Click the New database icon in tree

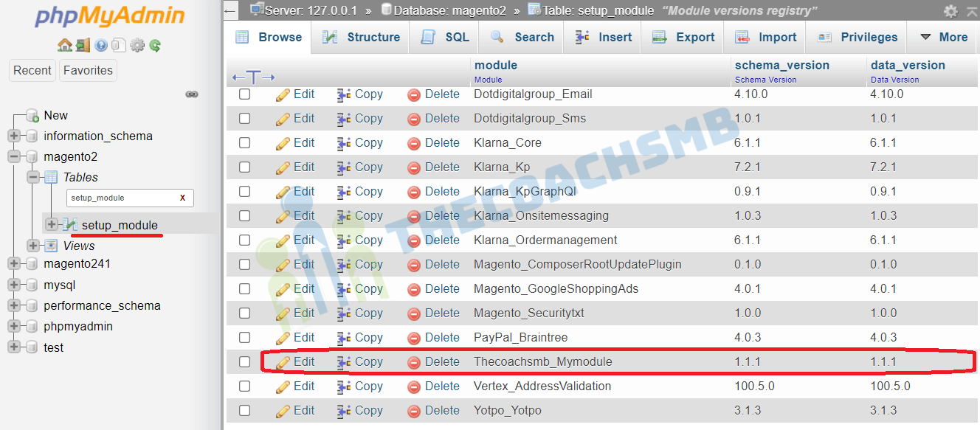[32, 115]
